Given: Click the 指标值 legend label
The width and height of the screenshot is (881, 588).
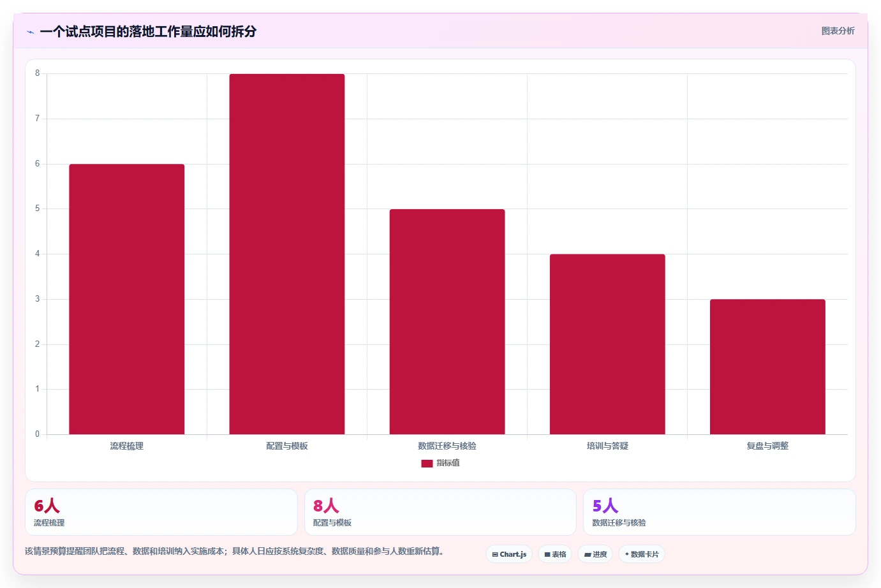Looking at the screenshot, I should (448, 463).
